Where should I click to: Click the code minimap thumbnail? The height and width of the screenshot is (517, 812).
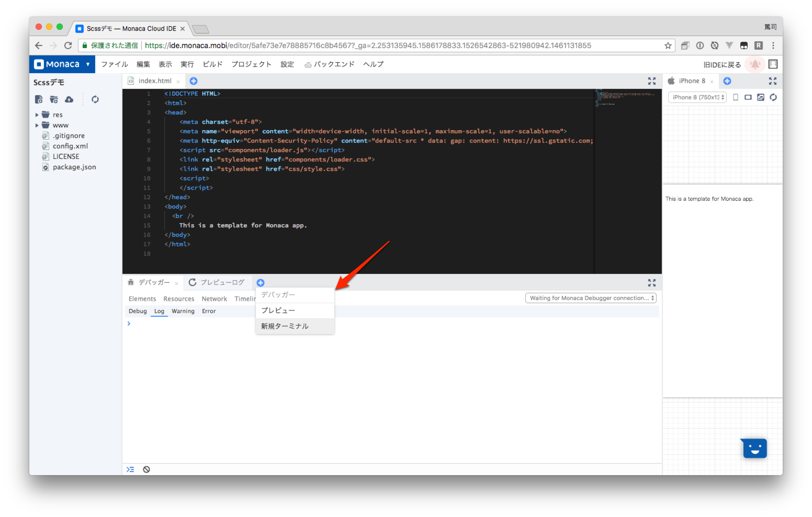coord(624,98)
